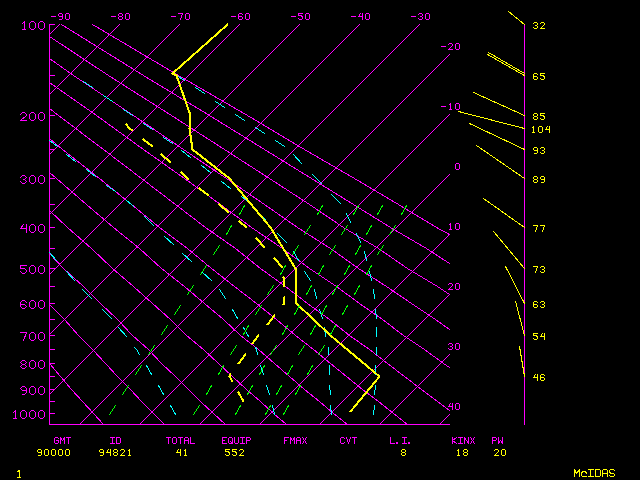Image resolution: width=640 pixels, height=480 pixels.
Task: Click the FMAX header label
Action: [295, 440]
